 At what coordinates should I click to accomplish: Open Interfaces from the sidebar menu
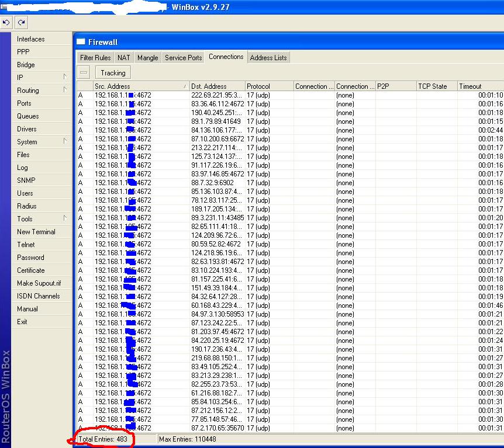click(31, 39)
